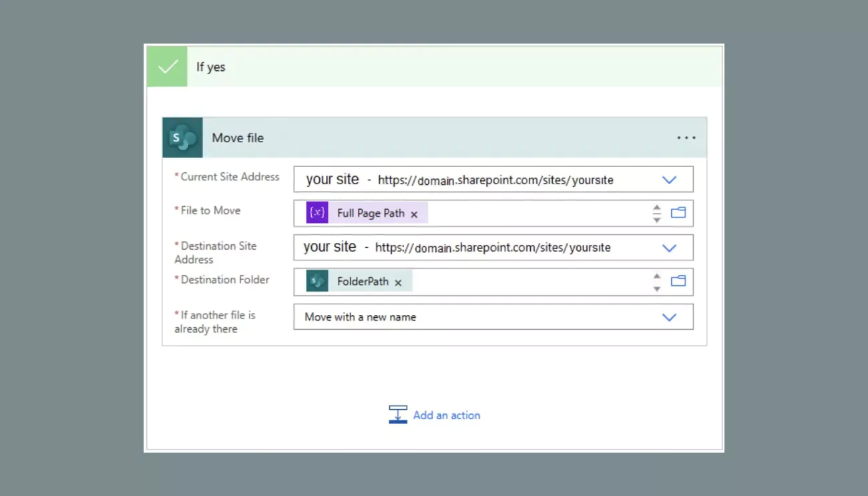Click the SharePoint icon inside the FolderPath token

tap(316, 281)
